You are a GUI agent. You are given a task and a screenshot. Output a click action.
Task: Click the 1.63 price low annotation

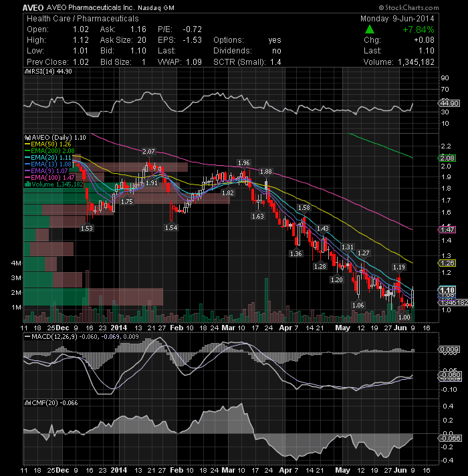[258, 216]
